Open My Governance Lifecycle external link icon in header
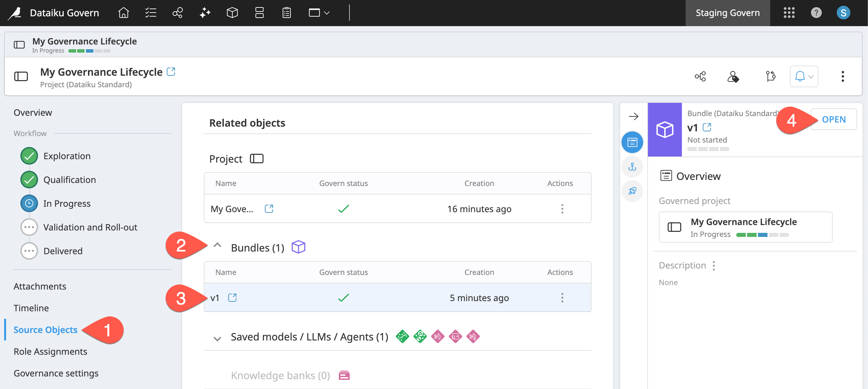868x389 pixels. pyautogui.click(x=171, y=72)
